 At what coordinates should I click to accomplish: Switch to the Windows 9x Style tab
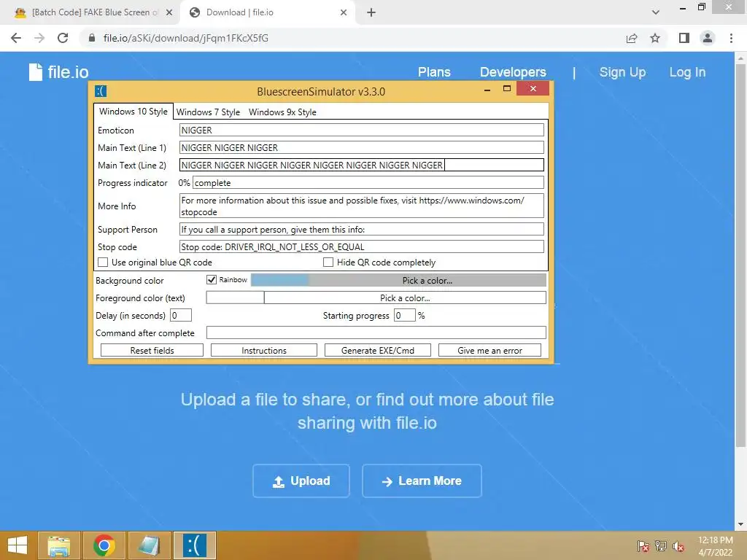(x=282, y=112)
